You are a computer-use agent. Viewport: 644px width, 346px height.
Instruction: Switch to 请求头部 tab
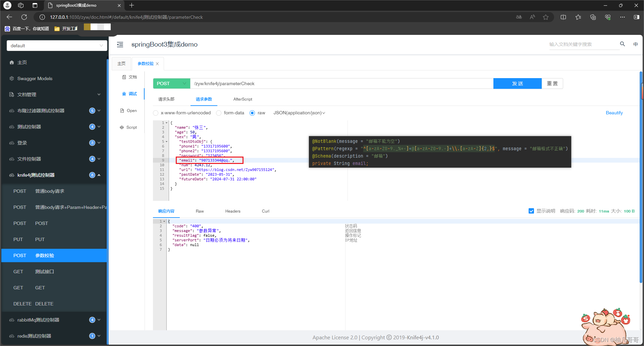click(x=166, y=99)
